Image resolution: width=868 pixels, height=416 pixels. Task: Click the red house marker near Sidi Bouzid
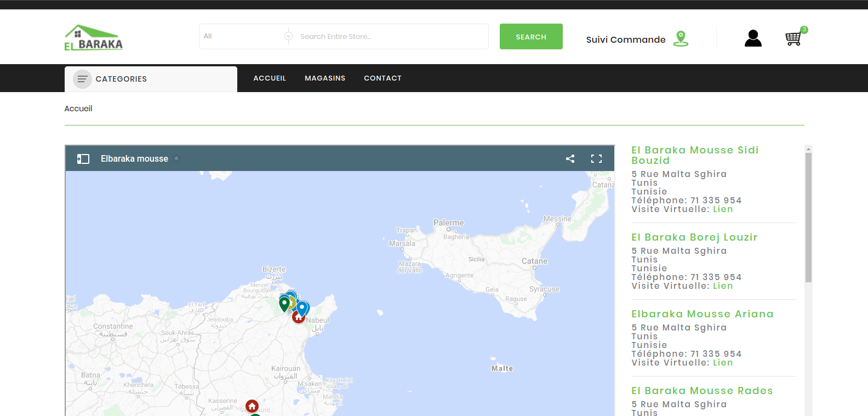252,406
